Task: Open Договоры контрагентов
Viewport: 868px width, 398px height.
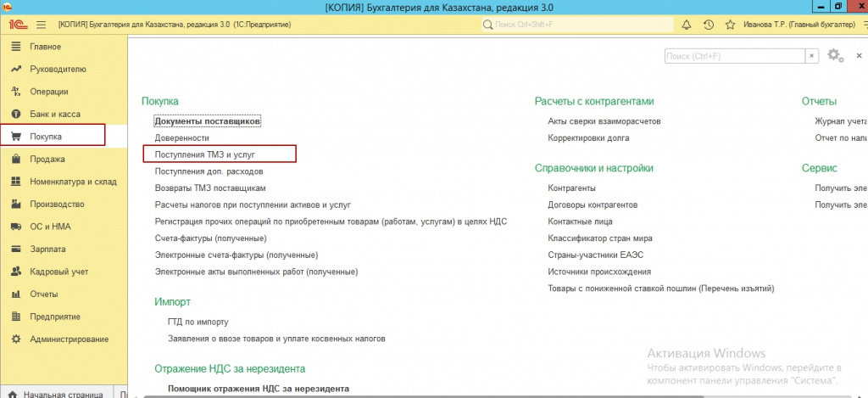Action: click(x=593, y=205)
